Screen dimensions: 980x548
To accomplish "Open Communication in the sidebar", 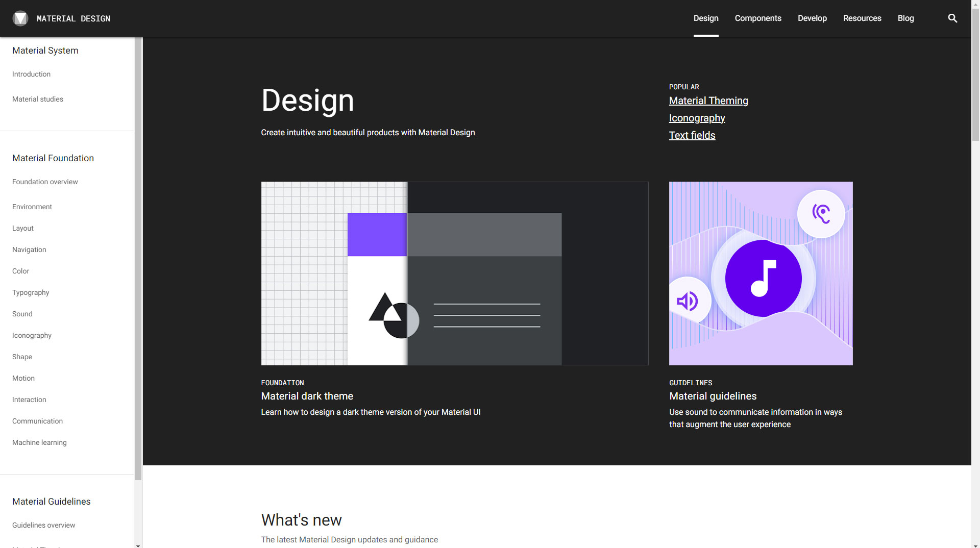I will pos(37,421).
